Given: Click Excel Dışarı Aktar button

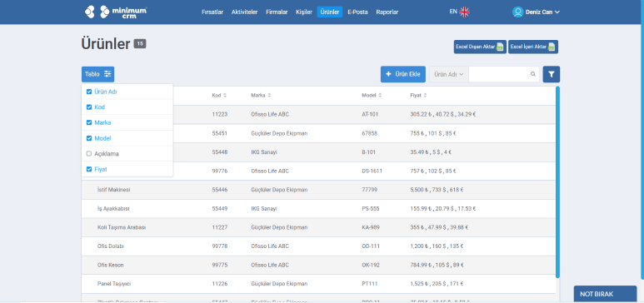Looking at the screenshot, I should tap(480, 47).
